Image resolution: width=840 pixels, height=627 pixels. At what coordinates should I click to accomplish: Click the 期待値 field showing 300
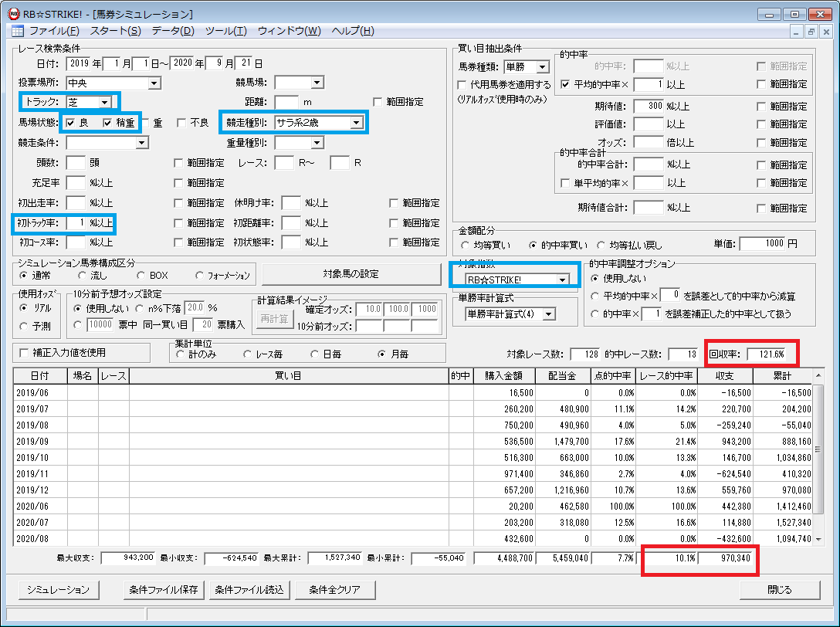649,106
